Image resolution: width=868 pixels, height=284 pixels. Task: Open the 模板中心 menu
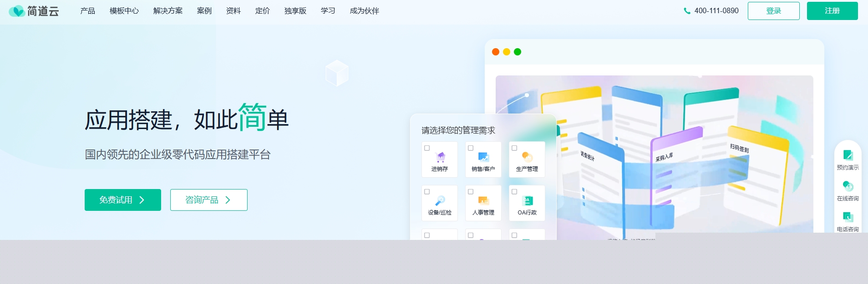124,11
